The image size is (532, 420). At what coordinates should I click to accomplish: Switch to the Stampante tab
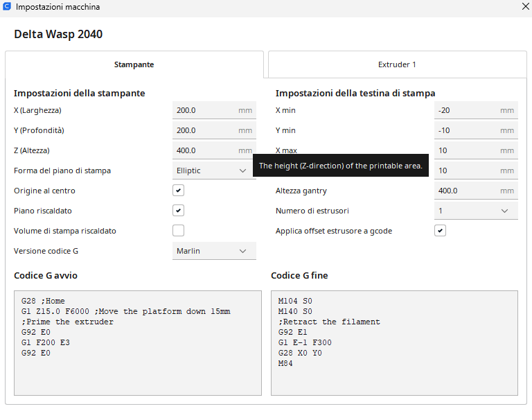[x=134, y=64]
